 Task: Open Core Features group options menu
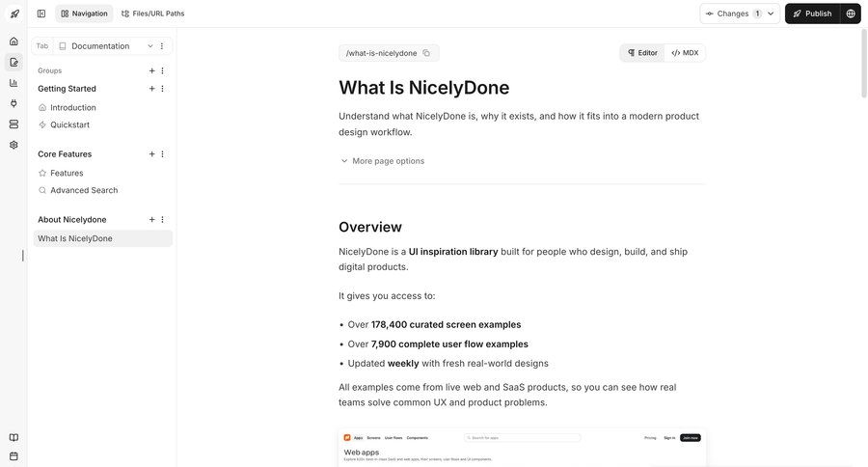tap(162, 154)
